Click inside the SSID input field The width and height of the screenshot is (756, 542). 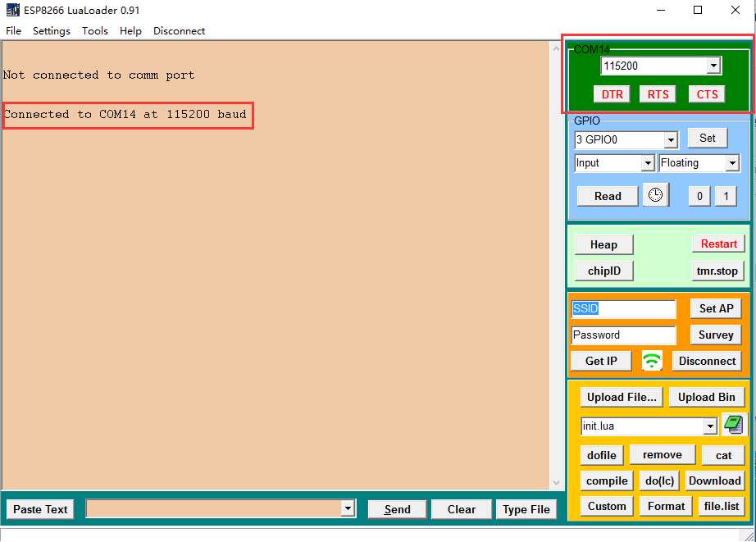(x=623, y=309)
